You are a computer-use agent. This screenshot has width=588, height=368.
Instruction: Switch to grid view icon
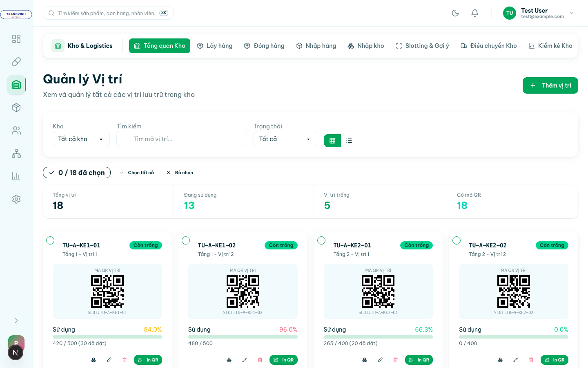click(332, 141)
